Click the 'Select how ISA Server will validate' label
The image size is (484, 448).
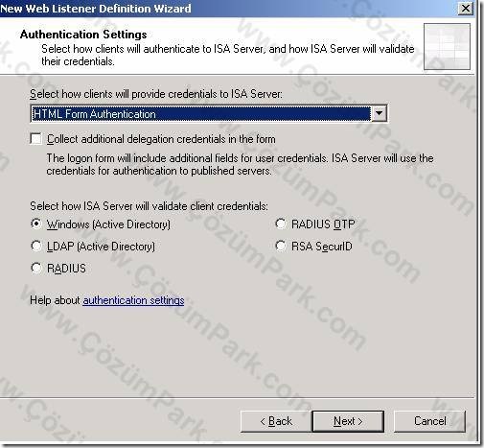point(149,206)
